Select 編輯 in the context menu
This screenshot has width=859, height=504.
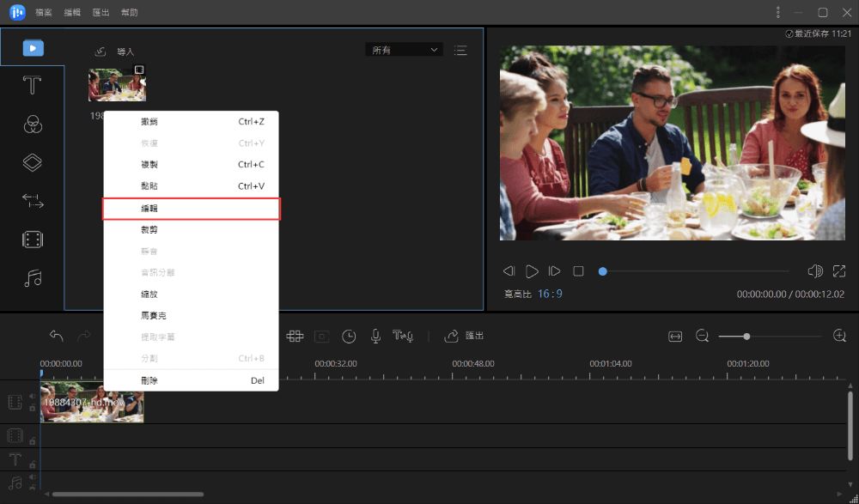tap(192, 209)
